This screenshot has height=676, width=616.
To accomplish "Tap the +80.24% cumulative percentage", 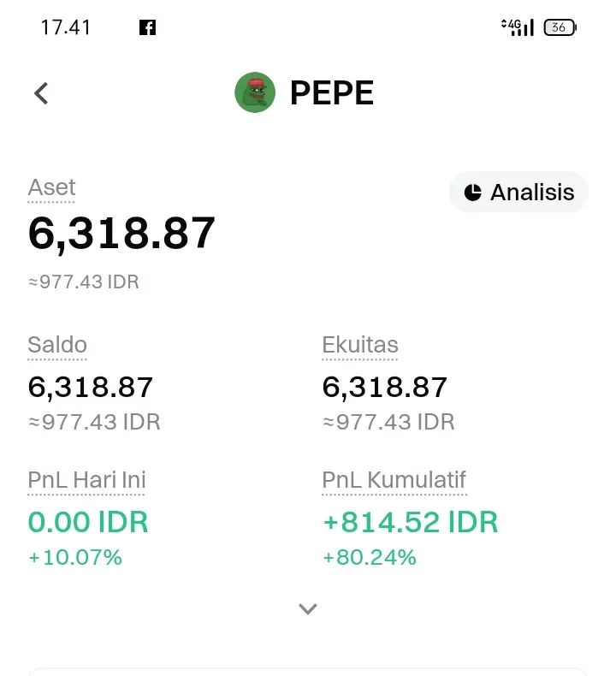I will tap(370, 557).
